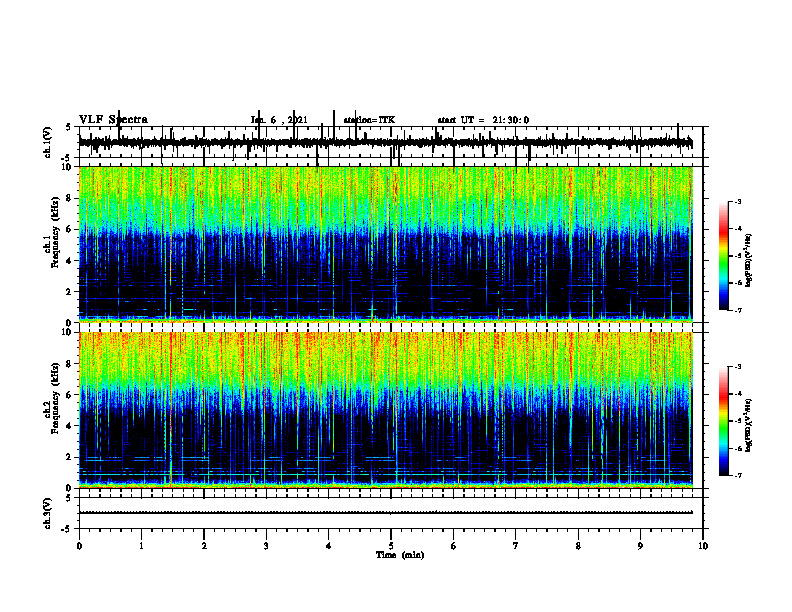Click the "8" tick on the time axis
This screenshot has height=612, width=792.
click(x=578, y=546)
